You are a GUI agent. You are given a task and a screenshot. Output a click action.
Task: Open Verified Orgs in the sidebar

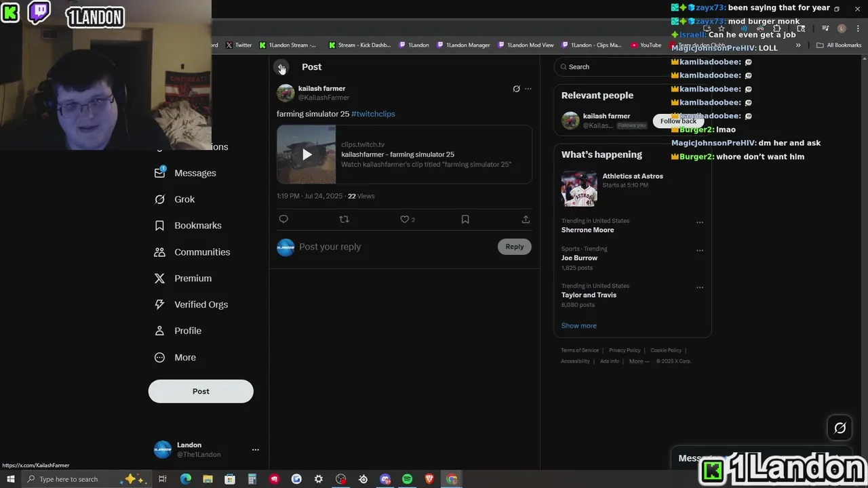(191, 305)
